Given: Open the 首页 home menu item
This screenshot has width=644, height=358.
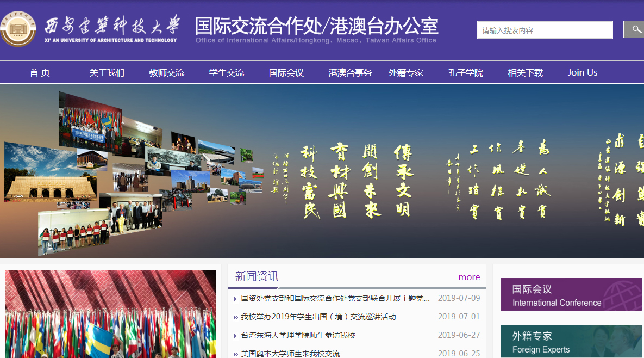Looking at the screenshot, I should [x=40, y=72].
